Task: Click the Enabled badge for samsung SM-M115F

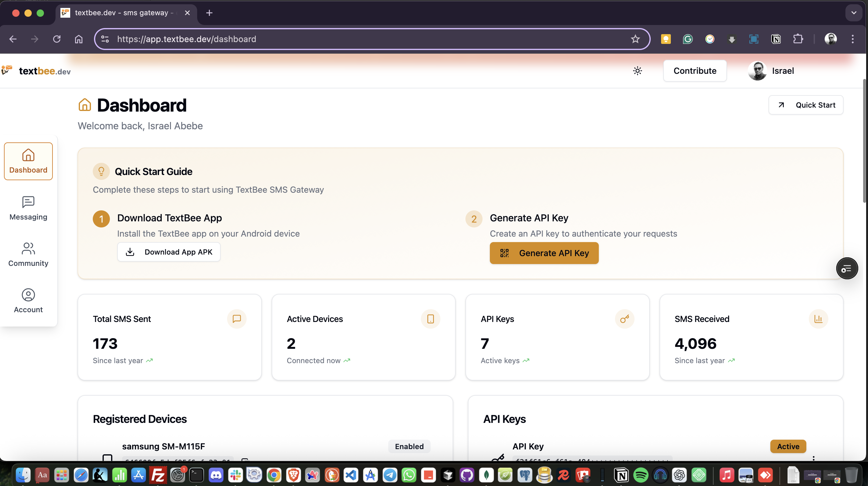Action: (409, 446)
